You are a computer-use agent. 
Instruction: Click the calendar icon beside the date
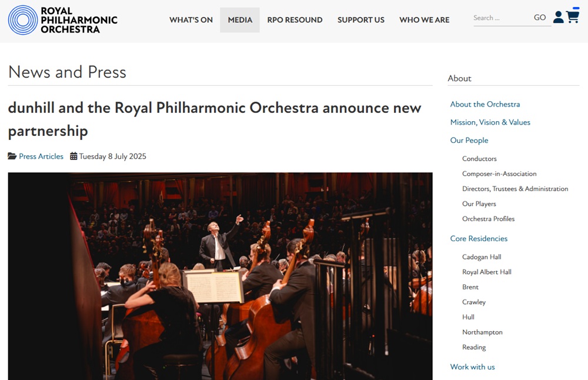[73, 156]
